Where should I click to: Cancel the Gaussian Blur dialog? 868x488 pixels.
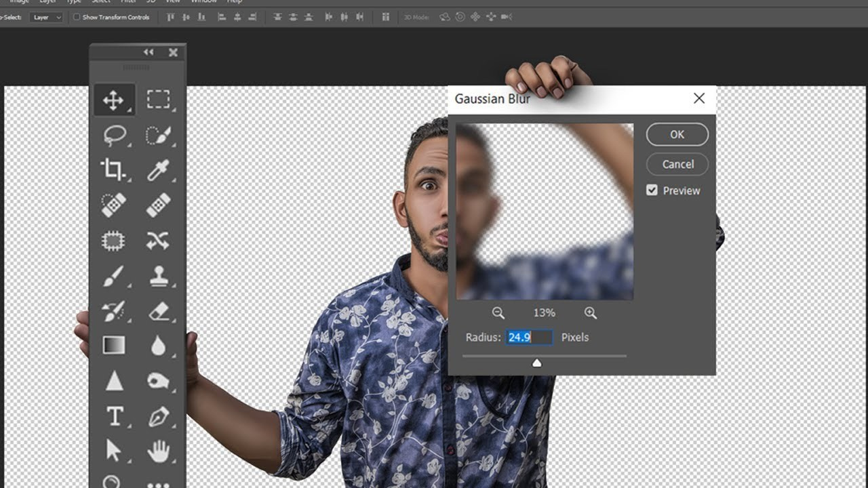pos(677,164)
